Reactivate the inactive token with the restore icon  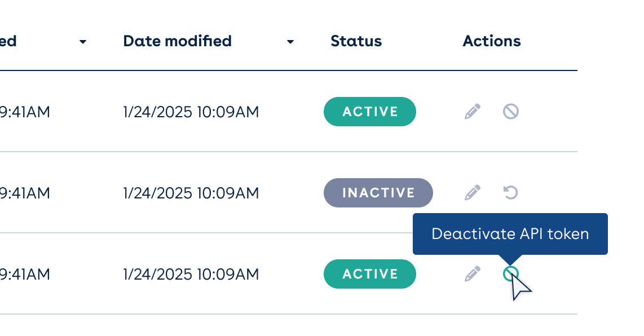click(x=510, y=193)
